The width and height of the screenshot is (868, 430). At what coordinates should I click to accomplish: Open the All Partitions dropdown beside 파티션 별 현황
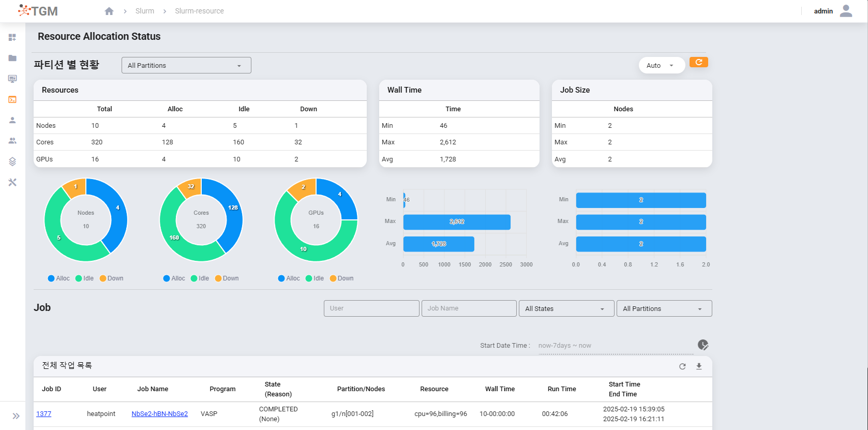[x=186, y=65]
